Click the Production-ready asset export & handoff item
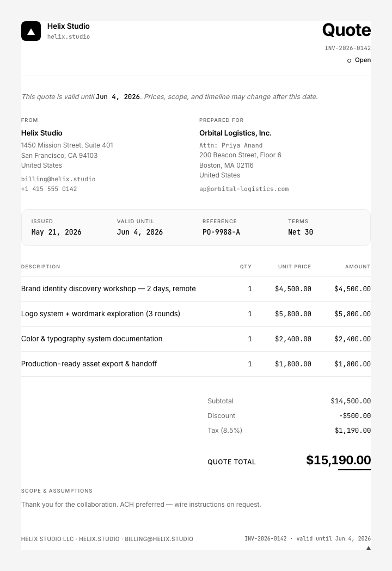Viewport: 392px width, 571px height. (x=89, y=364)
